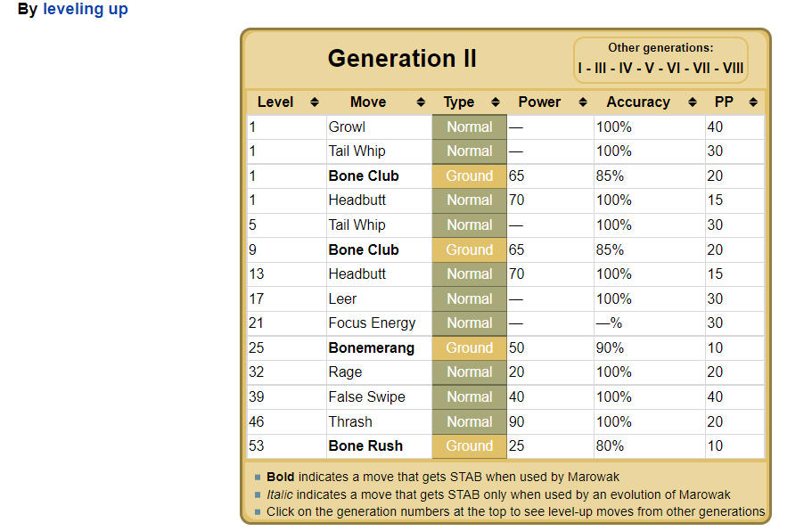812x531 pixels.
Task: Sort table by Accuracy column arrows
Action: pos(693,102)
